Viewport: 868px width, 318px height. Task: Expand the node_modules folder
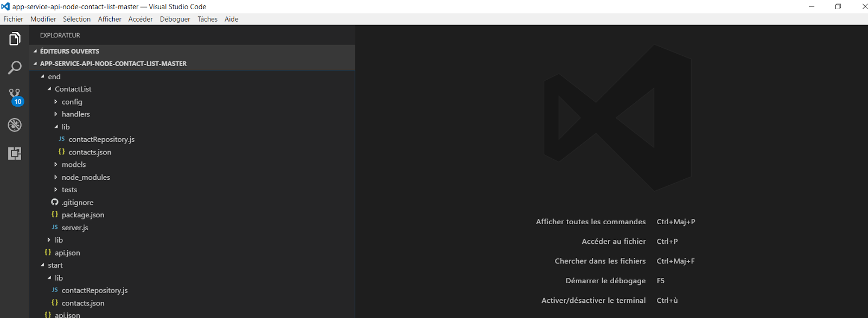(56, 177)
